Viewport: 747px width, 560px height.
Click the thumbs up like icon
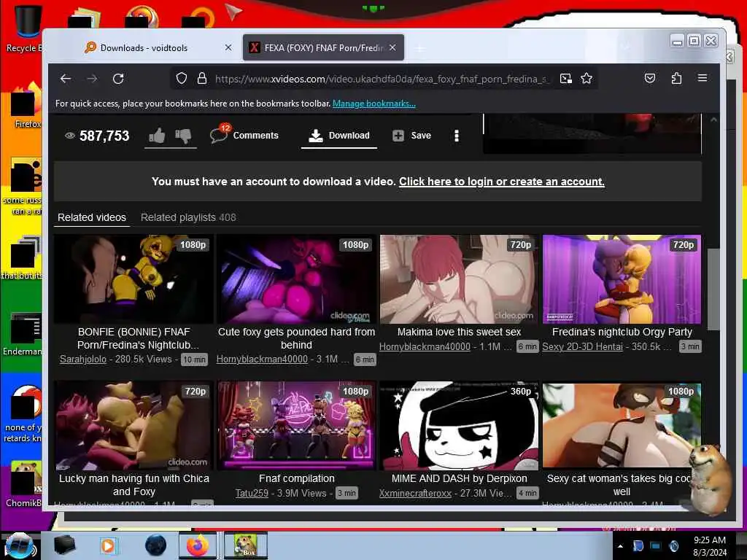[x=157, y=136]
